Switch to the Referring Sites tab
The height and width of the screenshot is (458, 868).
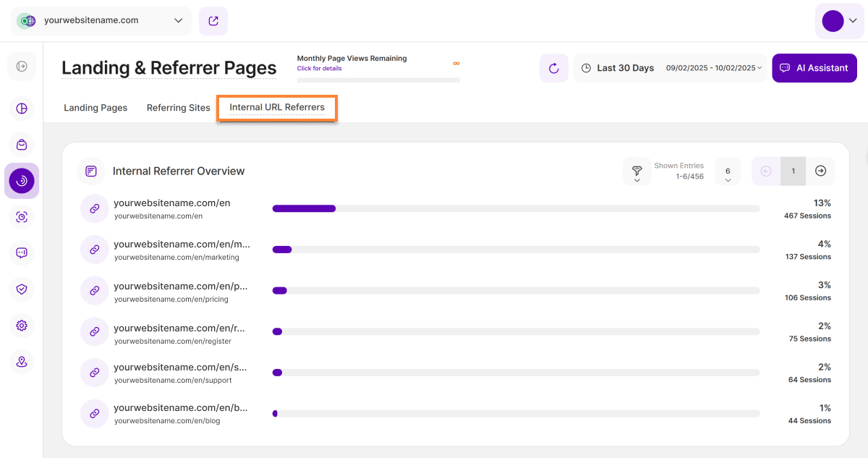pyautogui.click(x=178, y=108)
